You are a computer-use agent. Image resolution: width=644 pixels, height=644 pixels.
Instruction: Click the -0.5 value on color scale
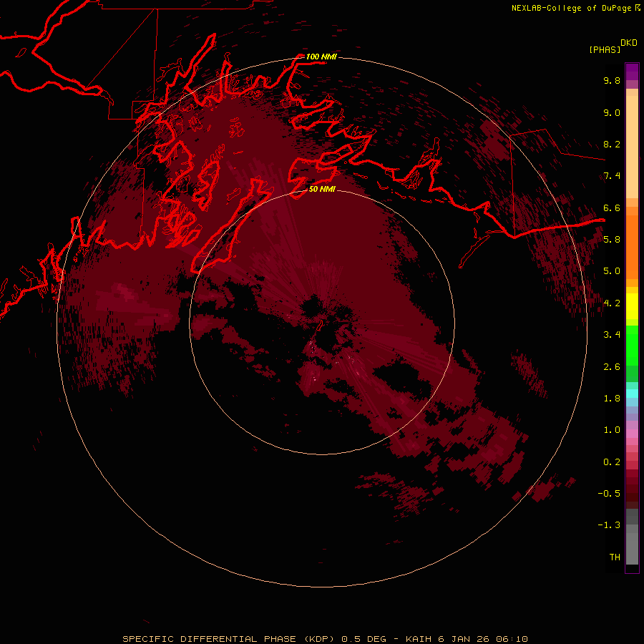[609, 493]
